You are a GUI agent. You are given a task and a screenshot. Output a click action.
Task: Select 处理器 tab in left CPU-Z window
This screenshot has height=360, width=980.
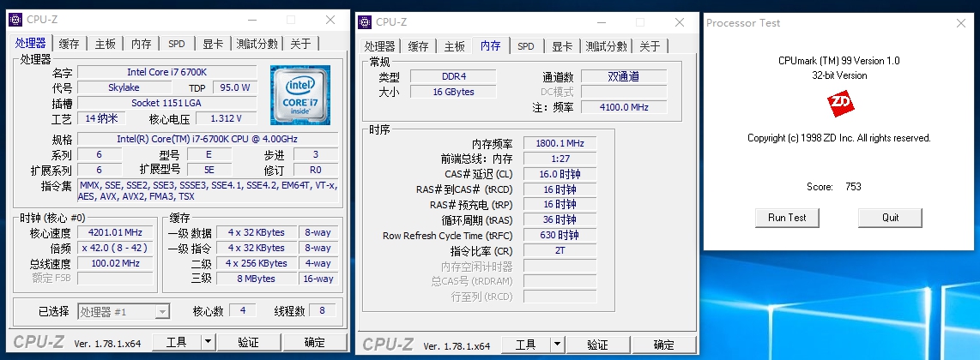pos(31,43)
